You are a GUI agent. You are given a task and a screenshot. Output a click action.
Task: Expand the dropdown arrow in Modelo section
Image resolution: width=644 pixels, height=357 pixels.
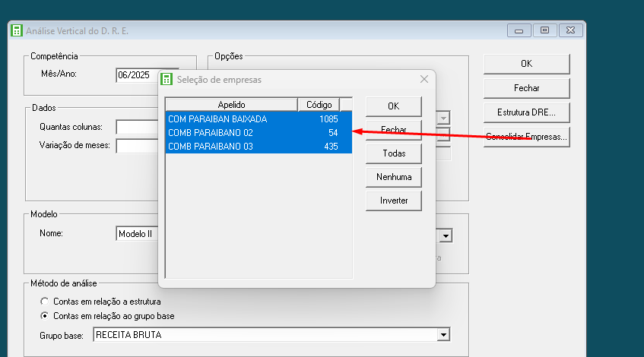point(446,235)
